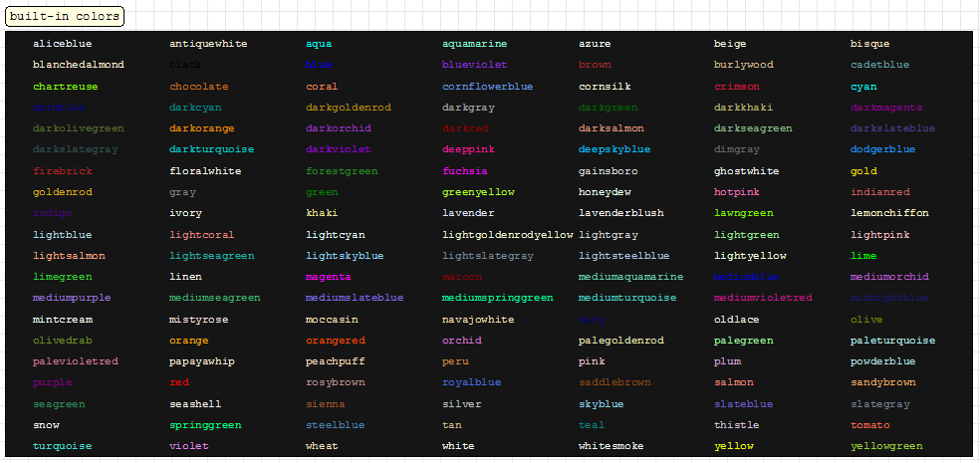Pick the gold color entry
The width and height of the screenshot is (980, 463).
[863, 171]
